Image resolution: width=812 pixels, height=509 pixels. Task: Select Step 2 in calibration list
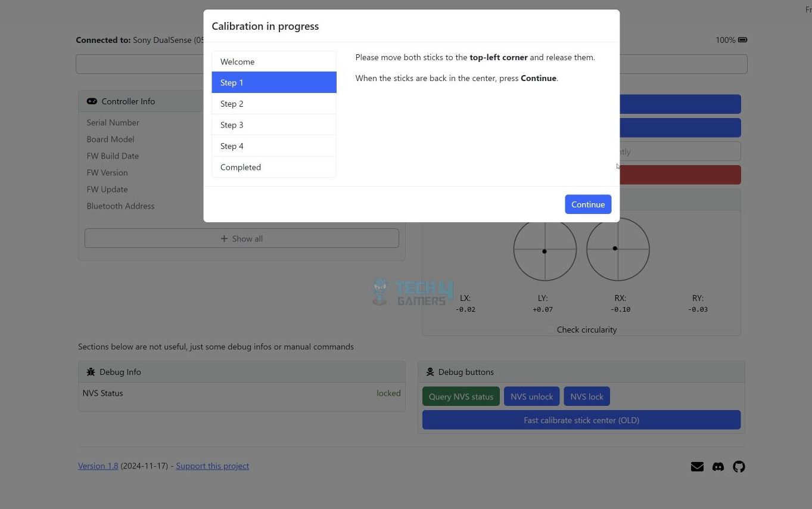click(x=274, y=104)
